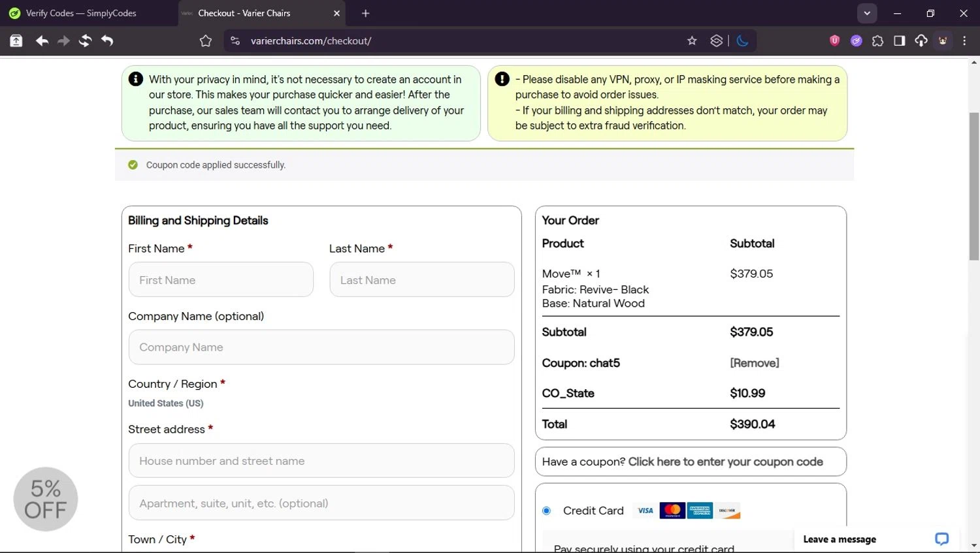Viewport: 980px width, 553px height.
Task: Open the purple round extension icon
Action: click(857, 40)
